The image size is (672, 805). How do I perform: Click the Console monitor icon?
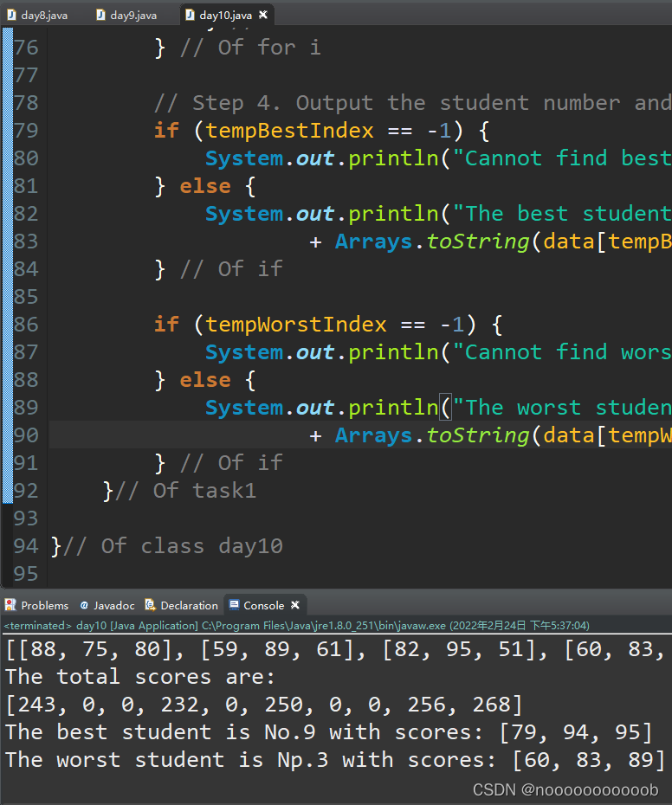click(234, 605)
